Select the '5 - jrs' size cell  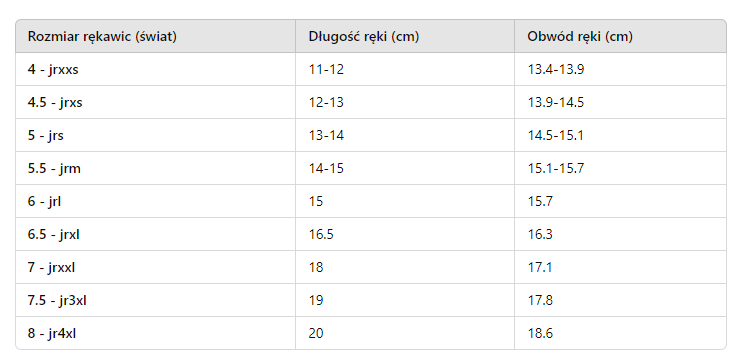155,135
